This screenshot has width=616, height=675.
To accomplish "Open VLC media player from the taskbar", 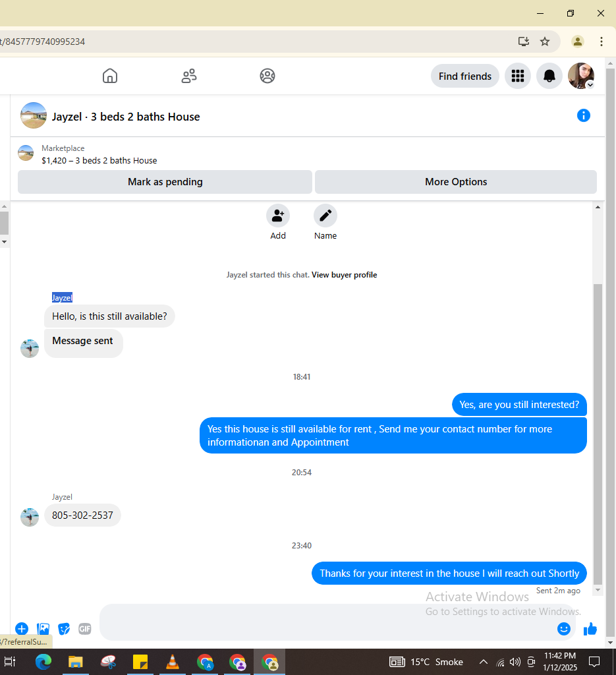I will coord(173,662).
